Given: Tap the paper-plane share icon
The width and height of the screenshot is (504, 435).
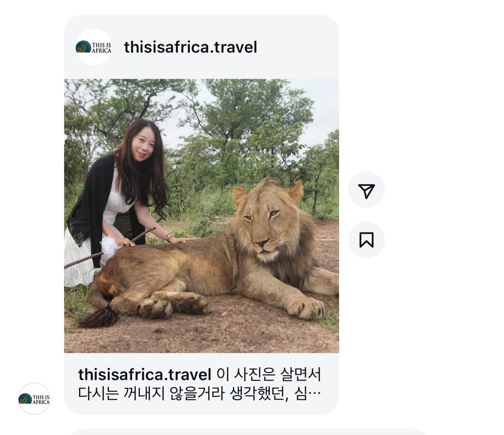Looking at the screenshot, I should (366, 190).
